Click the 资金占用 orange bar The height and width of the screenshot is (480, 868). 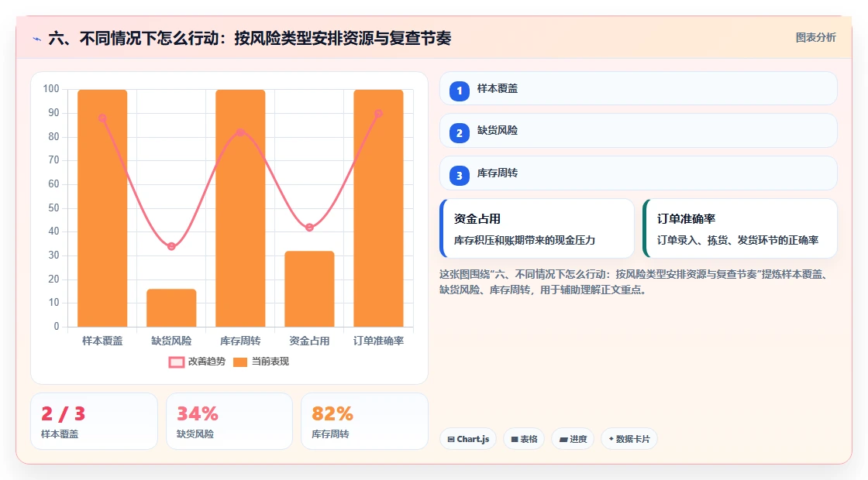pyautogui.click(x=309, y=289)
